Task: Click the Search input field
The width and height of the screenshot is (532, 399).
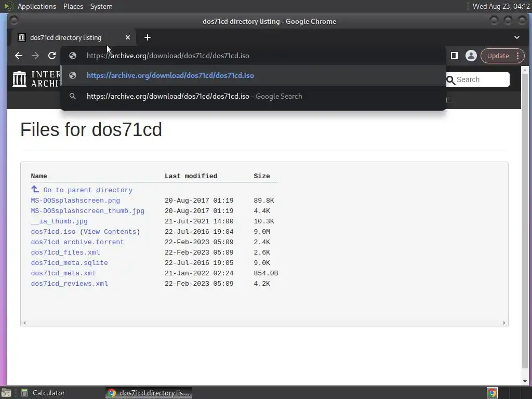Action: pyautogui.click(x=478, y=79)
